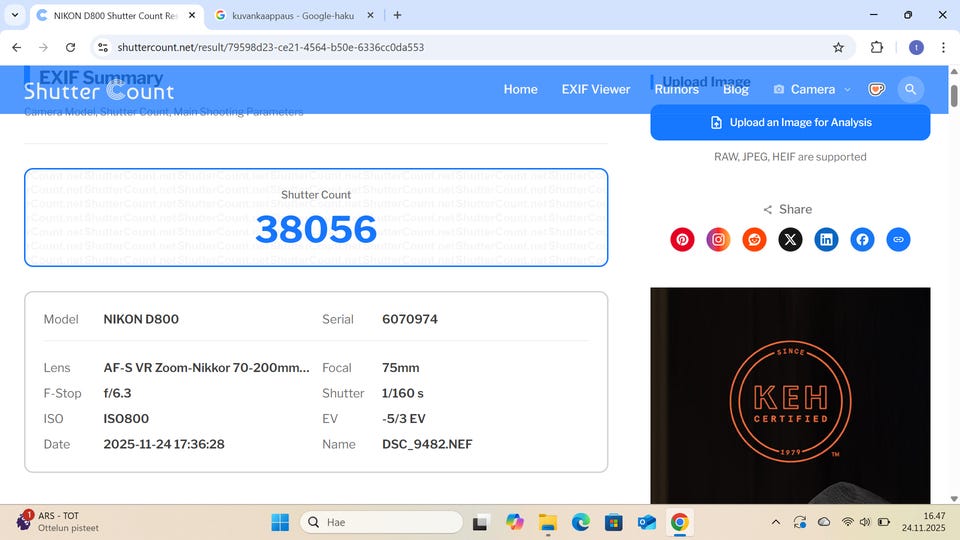
Task: Open Copilot from the taskbar
Action: [x=514, y=522]
